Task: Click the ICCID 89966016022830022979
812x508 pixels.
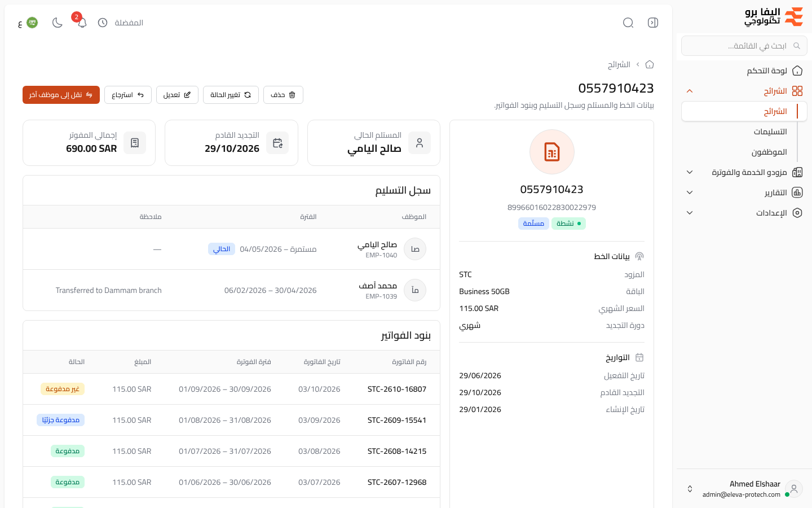Action: click(x=552, y=207)
